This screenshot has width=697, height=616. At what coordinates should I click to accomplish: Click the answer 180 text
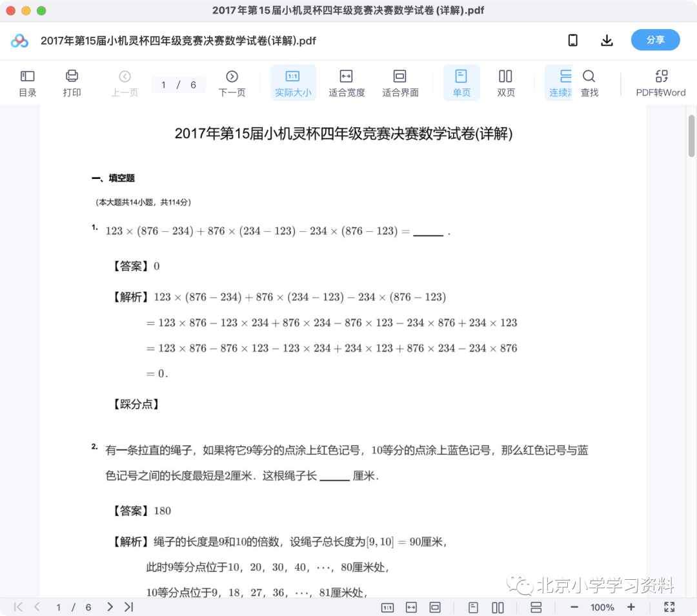pos(162,511)
